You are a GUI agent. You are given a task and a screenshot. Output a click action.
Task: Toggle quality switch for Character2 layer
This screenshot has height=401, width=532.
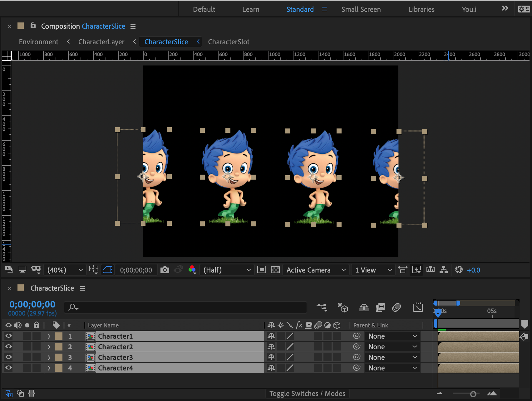(290, 346)
